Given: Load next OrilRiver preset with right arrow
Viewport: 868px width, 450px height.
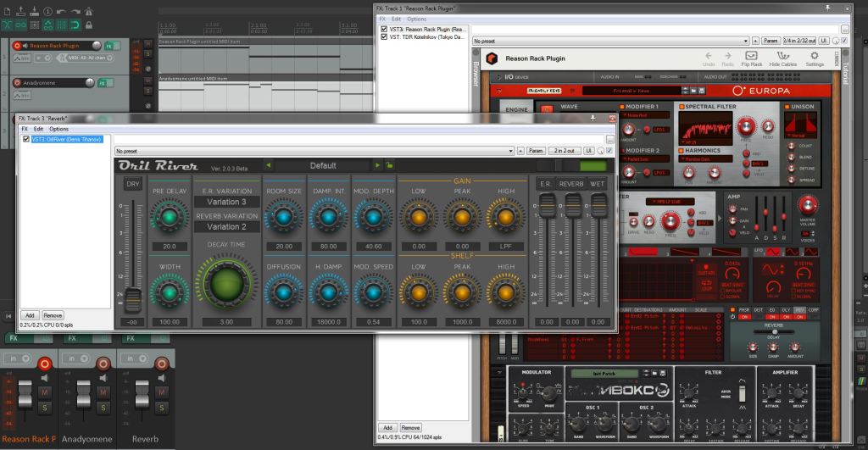Looking at the screenshot, I should pyautogui.click(x=377, y=165).
